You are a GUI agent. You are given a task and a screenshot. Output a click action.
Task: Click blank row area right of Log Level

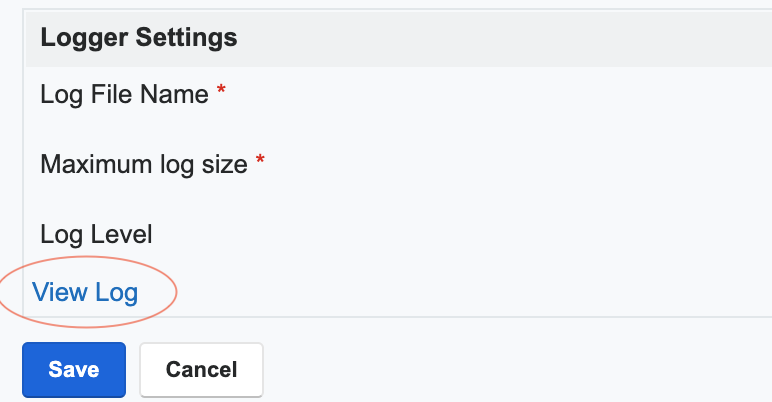[x=462, y=234]
